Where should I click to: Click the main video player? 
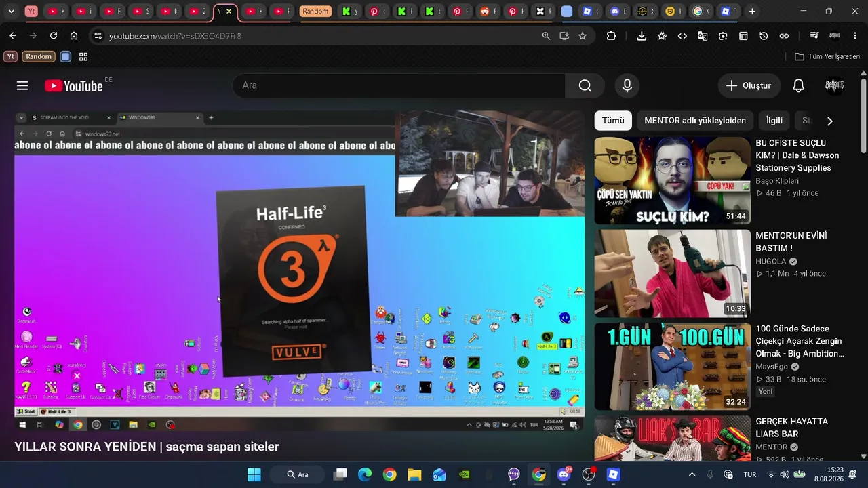point(299,270)
